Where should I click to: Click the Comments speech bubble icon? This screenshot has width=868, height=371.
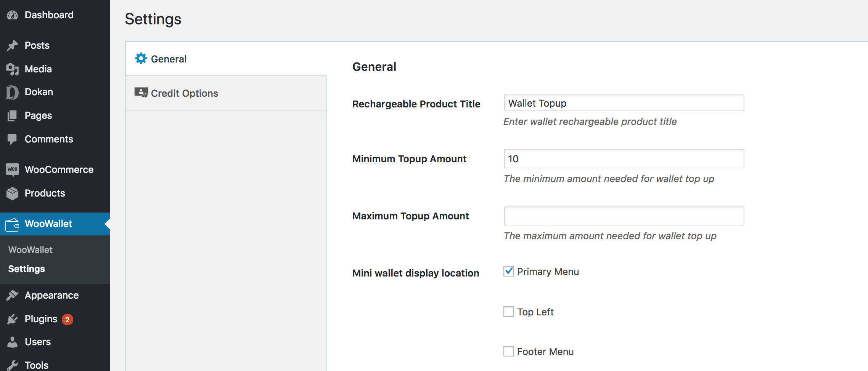[12, 139]
